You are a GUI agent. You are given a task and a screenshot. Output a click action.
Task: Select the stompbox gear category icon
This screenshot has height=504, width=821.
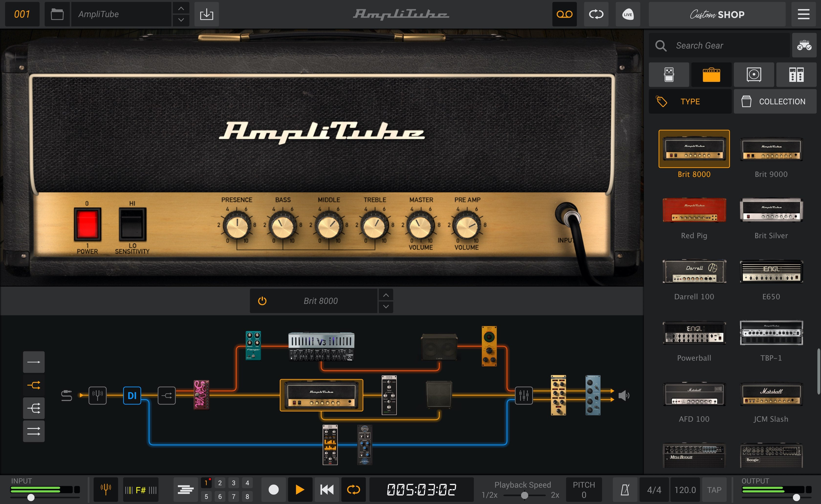tap(669, 74)
